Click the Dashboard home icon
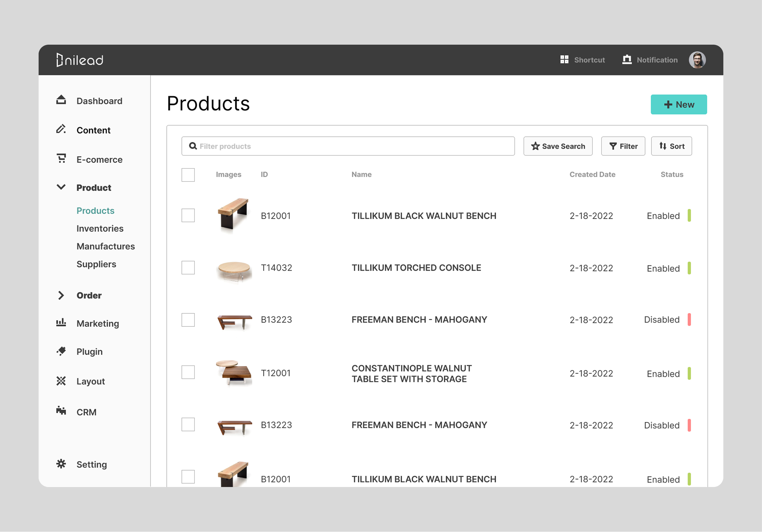 [61, 100]
